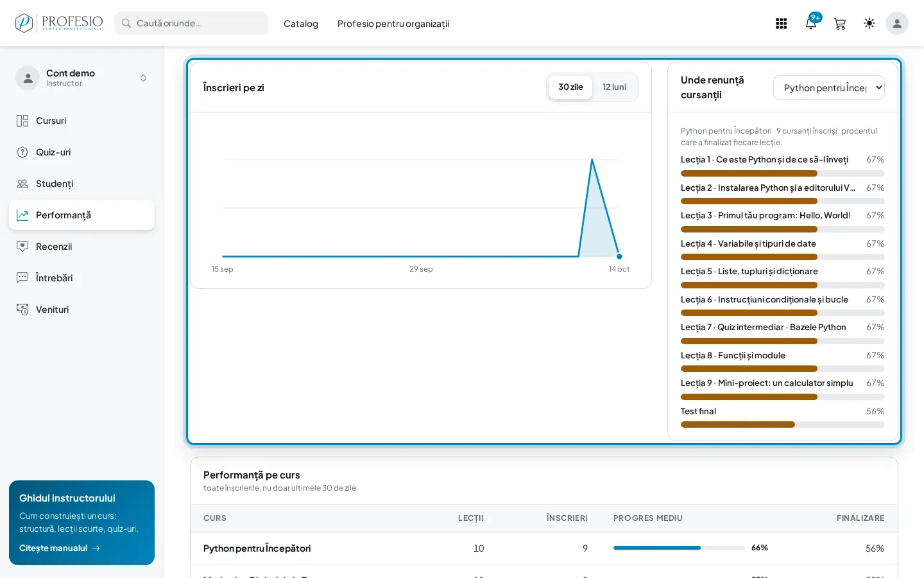The image size is (924, 578).
Task: Open the Catalog menu
Action: pyautogui.click(x=301, y=24)
